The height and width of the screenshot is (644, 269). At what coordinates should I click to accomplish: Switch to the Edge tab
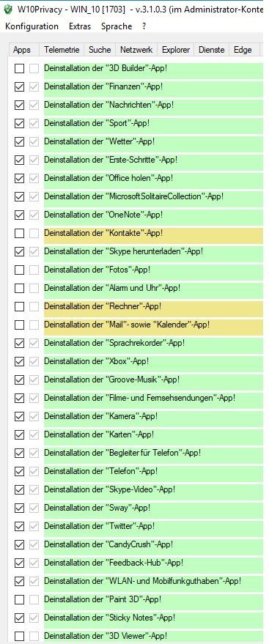click(x=243, y=50)
